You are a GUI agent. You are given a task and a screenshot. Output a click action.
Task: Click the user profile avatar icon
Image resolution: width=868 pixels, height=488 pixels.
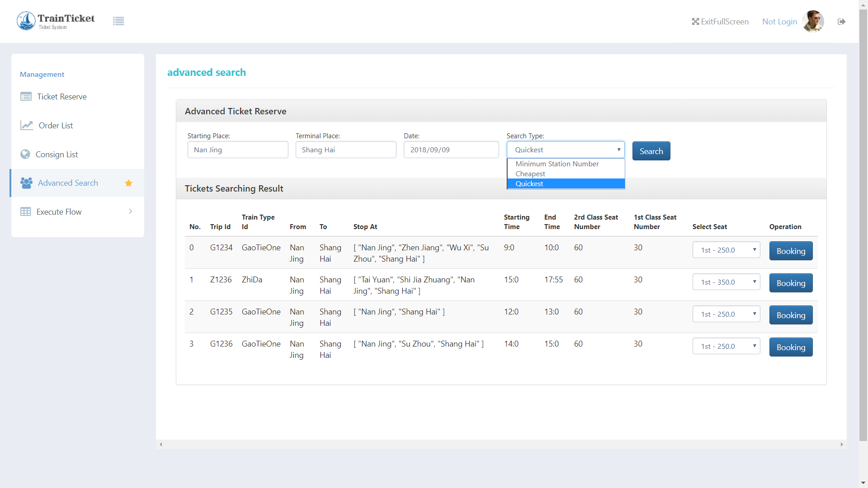tap(814, 21)
